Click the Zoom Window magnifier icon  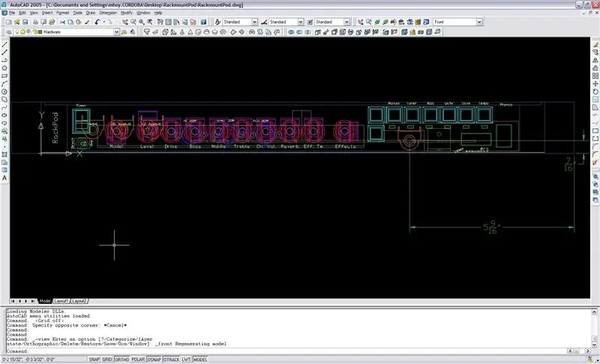[142, 22]
